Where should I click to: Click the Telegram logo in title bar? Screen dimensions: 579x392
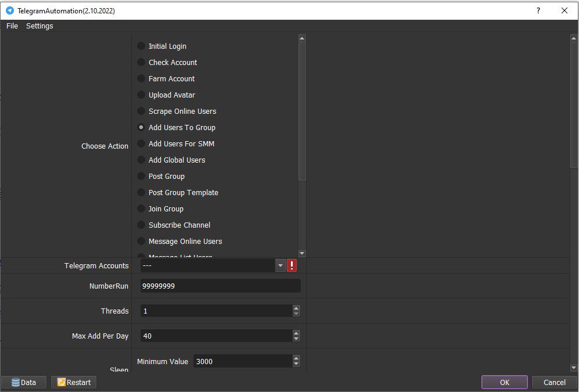(x=10, y=10)
